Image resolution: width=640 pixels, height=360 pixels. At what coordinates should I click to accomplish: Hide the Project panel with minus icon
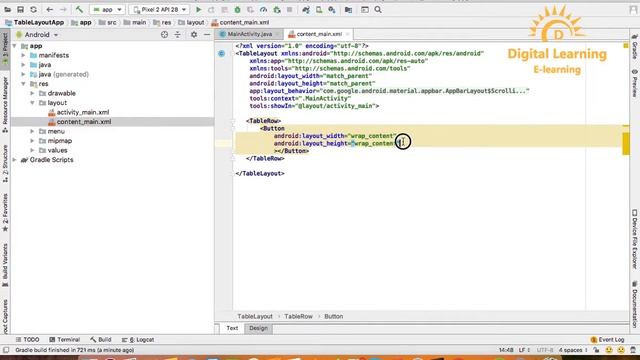(207, 35)
